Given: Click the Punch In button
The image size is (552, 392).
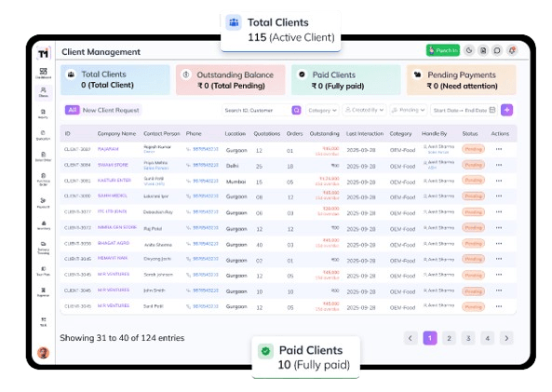Looking at the screenshot, I should coord(443,50).
